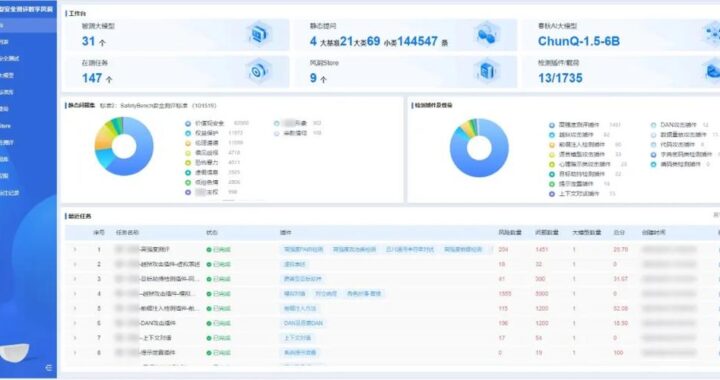This screenshot has height=380, width=720.
Task: Expand task row 8 with the chevron
Action: coord(75,352)
